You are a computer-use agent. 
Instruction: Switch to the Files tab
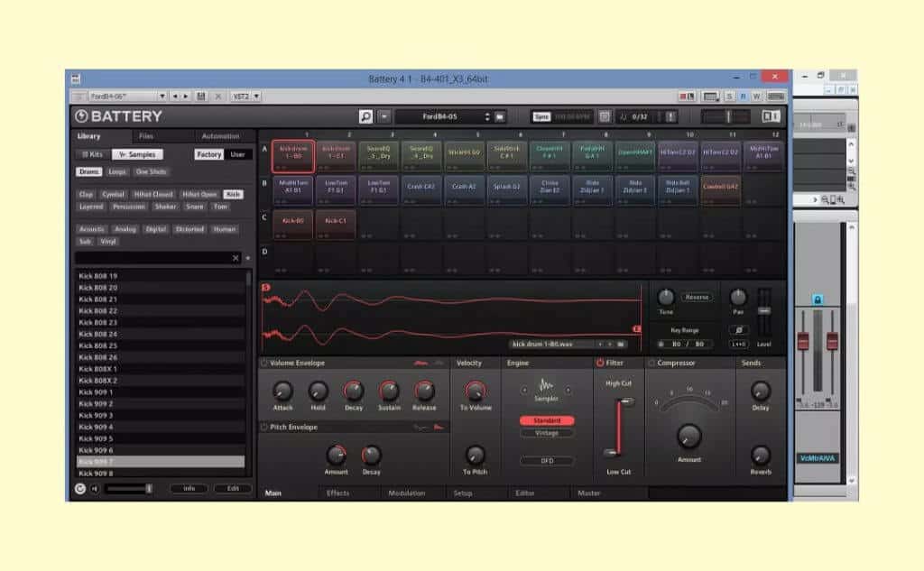146,136
